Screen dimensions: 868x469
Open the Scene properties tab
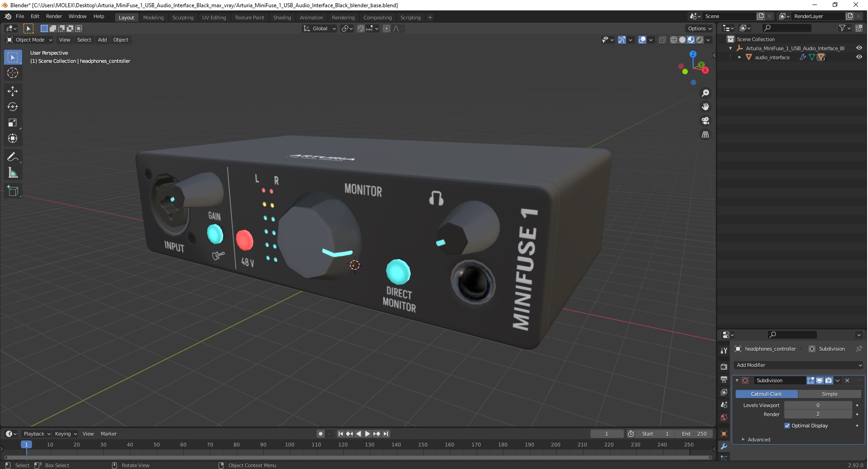point(724,405)
